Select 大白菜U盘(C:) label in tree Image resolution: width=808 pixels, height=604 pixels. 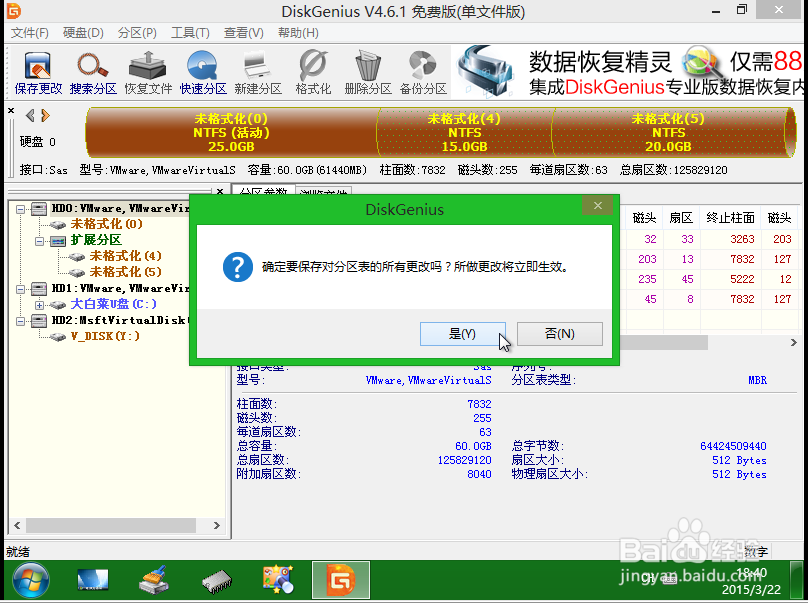(x=113, y=304)
